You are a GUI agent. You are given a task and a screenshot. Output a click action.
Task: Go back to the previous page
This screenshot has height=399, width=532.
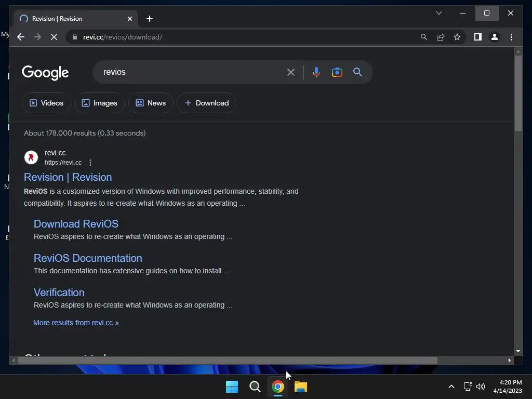point(21,37)
